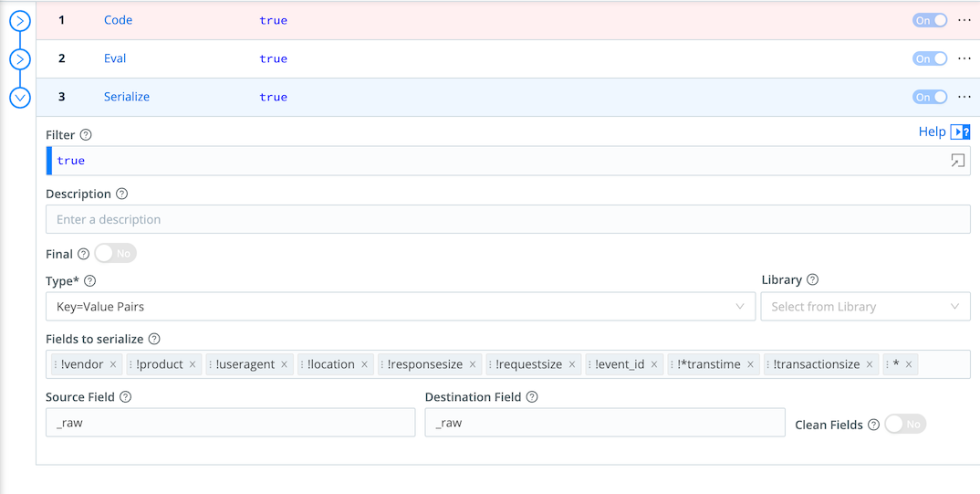Click the !useragent tag drag handle
Viewport: 980px width, 494px height.
[x=211, y=364]
